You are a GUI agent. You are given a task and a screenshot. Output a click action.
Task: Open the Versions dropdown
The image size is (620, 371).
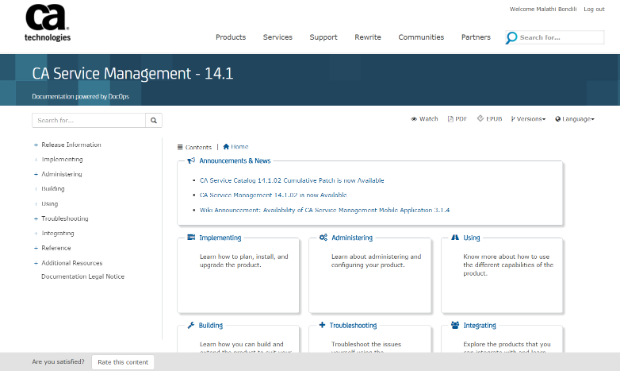pos(528,119)
